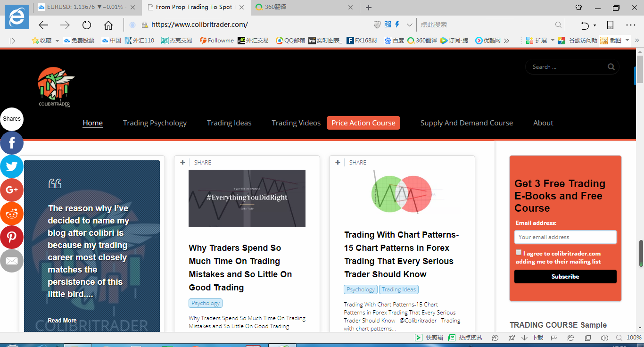Click Read More on the quote card
This screenshot has height=347, width=644.
62,321
